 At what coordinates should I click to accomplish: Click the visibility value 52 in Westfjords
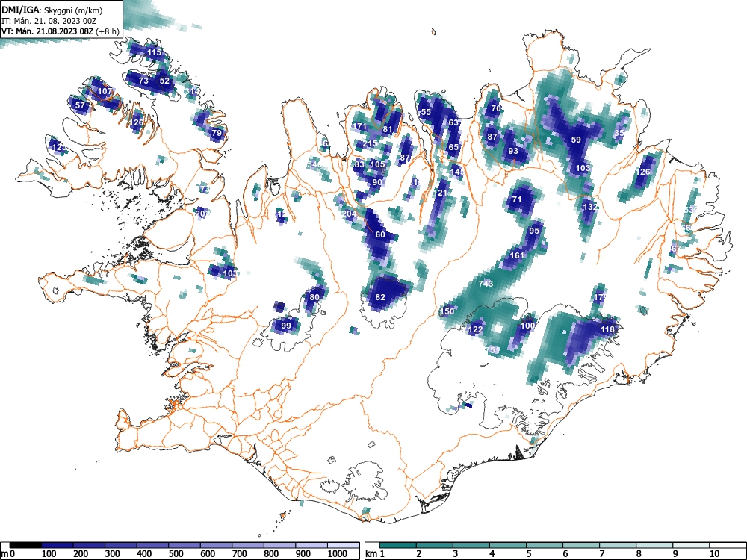(164, 81)
